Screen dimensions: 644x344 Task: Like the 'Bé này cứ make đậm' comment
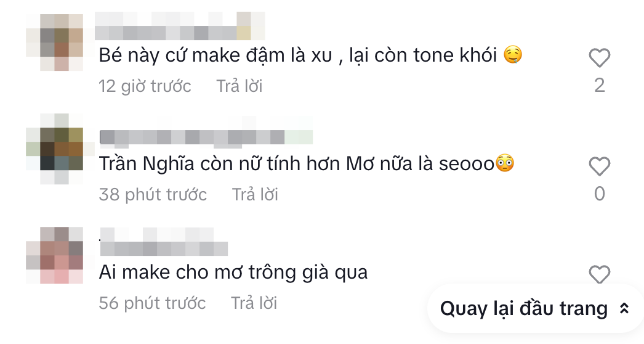(600, 57)
